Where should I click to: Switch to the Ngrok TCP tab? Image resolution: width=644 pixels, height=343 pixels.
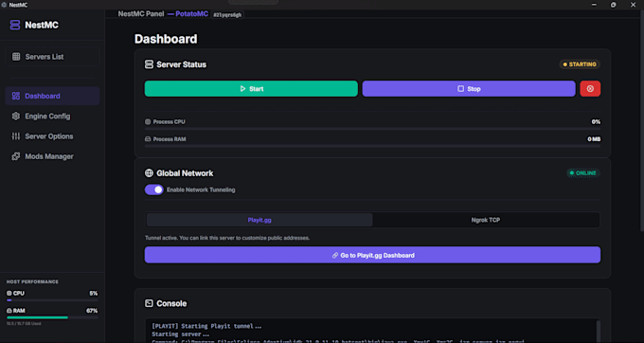tap(486, 220)
